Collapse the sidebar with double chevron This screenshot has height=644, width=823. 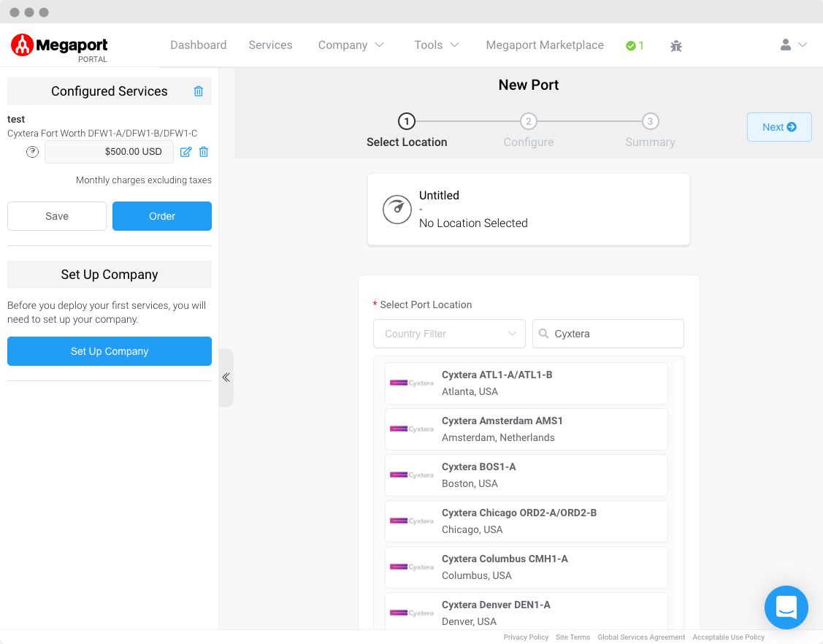(x=226, y=377)
